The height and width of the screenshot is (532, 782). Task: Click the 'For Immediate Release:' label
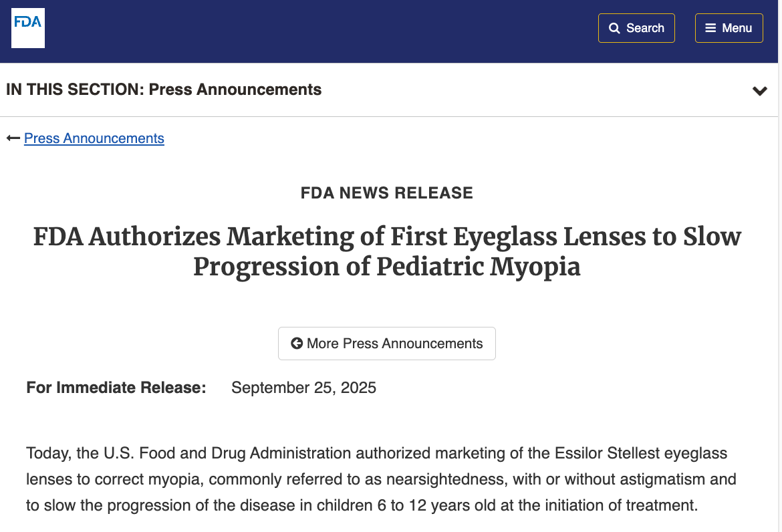(x=116, y=388)
